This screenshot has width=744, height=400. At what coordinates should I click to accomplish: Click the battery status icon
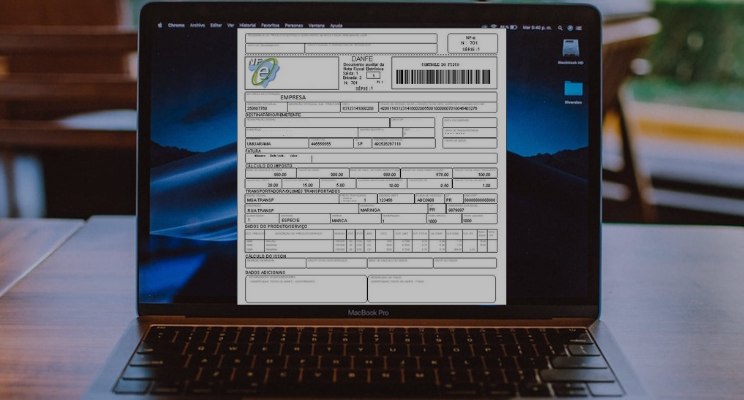(513, 28)
